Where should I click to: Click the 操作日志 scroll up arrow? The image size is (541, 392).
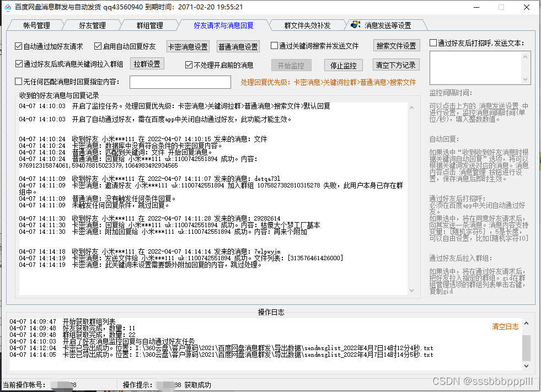pyautogui.click(x=527, y=323)
